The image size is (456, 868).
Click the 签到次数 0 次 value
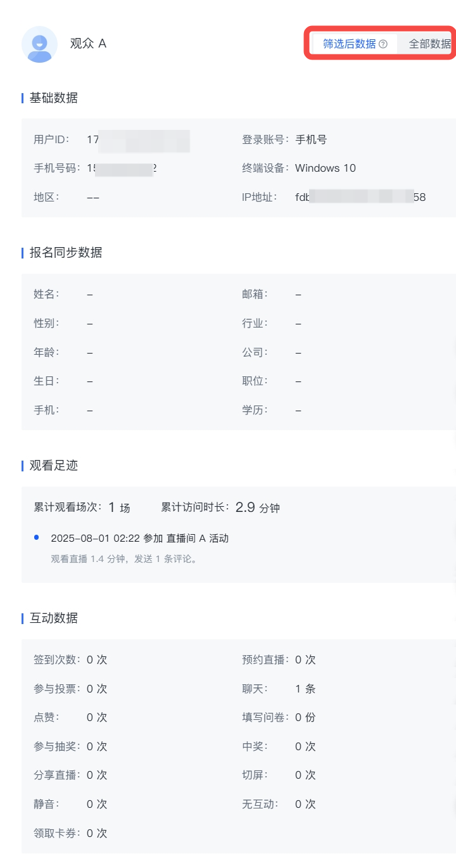coord(97,660)
